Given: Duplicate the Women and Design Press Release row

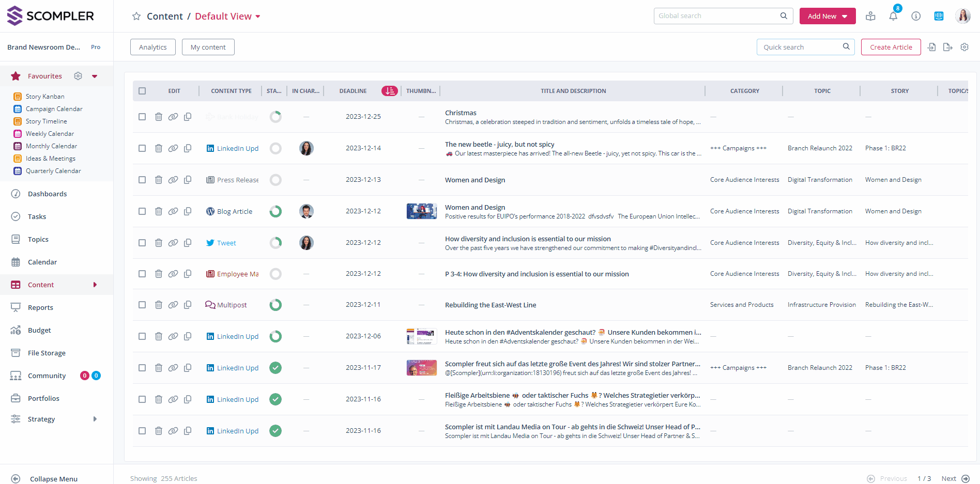Looking at the screenshot, I should coord(188,180).
